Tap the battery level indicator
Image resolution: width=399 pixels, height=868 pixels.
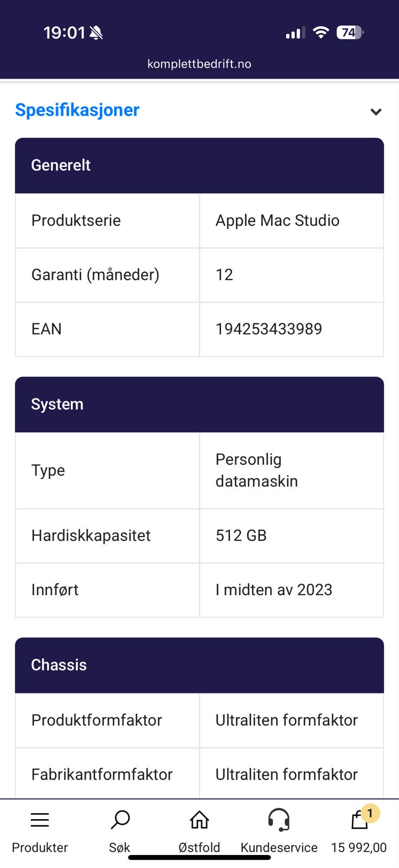pos(349,33)
